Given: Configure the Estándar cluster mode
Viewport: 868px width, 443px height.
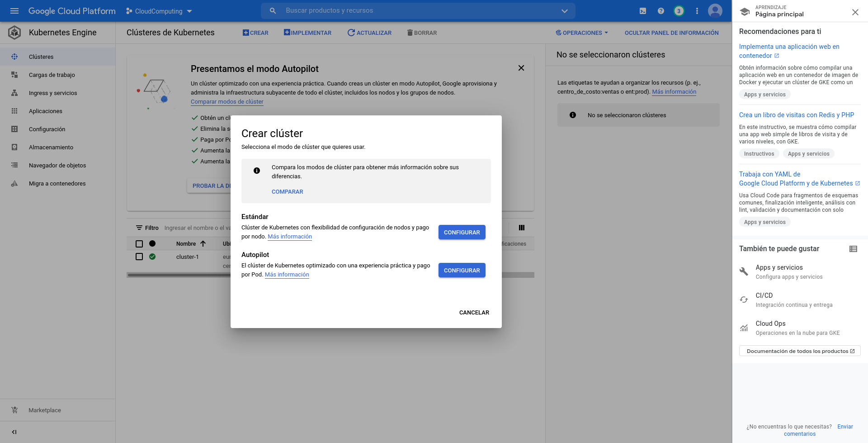Looking at the screenshot, I should click(462, 232).
